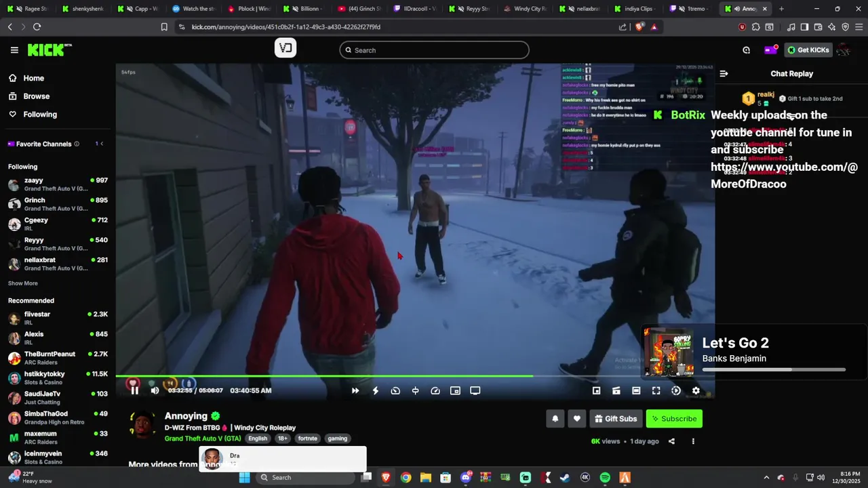Switch to the Grinch browser tab
Viewport: 868px width, 488px height.
[x=359, y=9]
